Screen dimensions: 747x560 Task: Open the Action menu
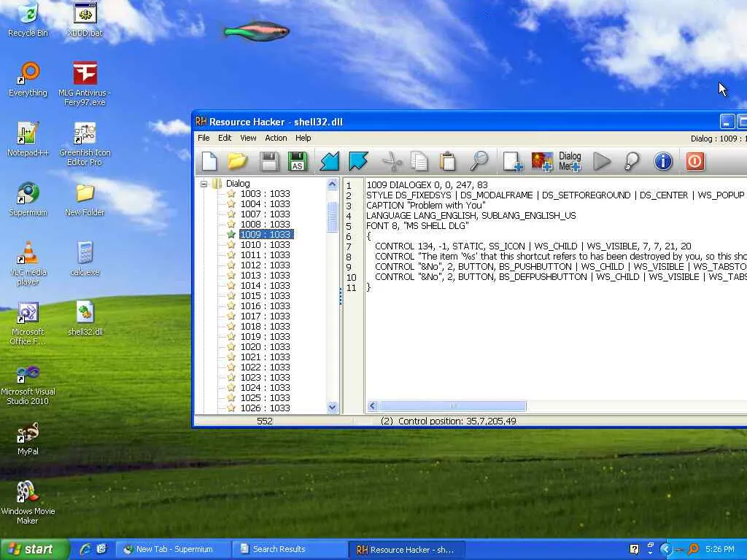point(276,138)
